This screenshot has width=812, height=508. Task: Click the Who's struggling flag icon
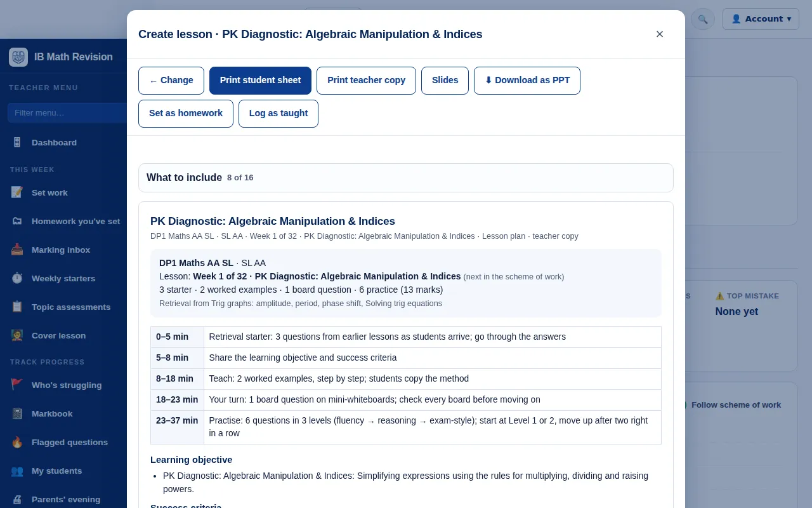point(17,385)
